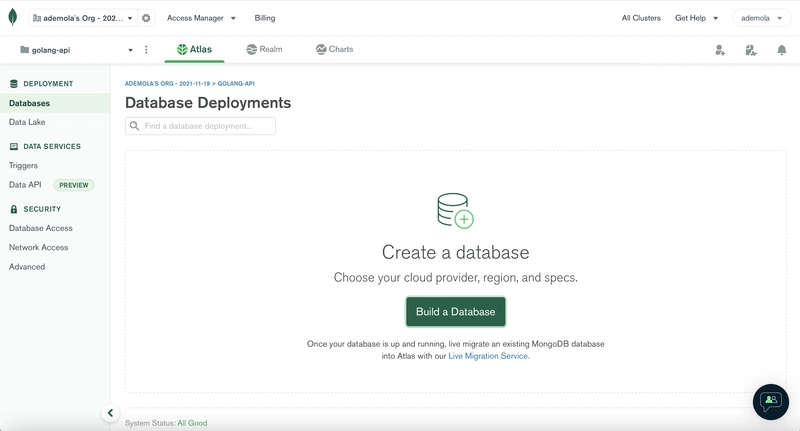Image resolution: width=800 pixels, height=431 pixels.
Task: Go to All Clusters
Action: coord(641,18)
